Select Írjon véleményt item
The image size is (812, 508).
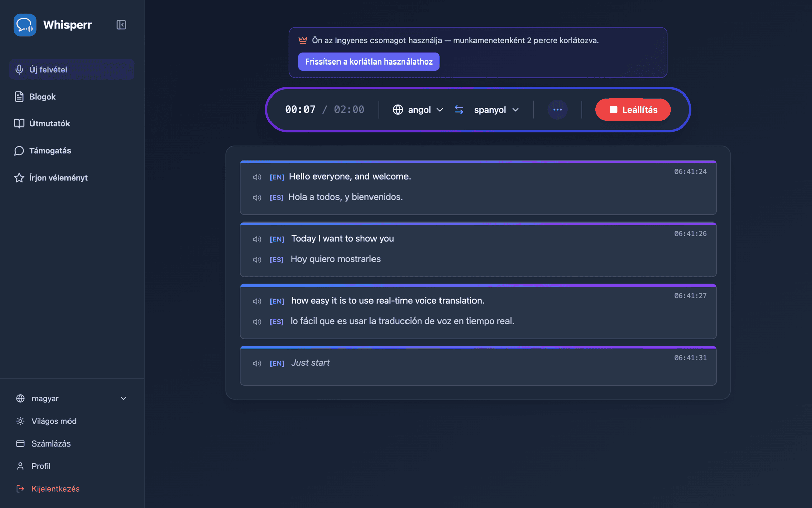pyautogui.click(x=72, y=178)
